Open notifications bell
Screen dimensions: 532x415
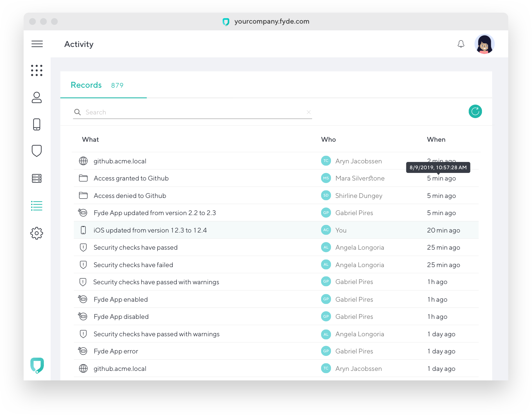[x=461, y=44]
